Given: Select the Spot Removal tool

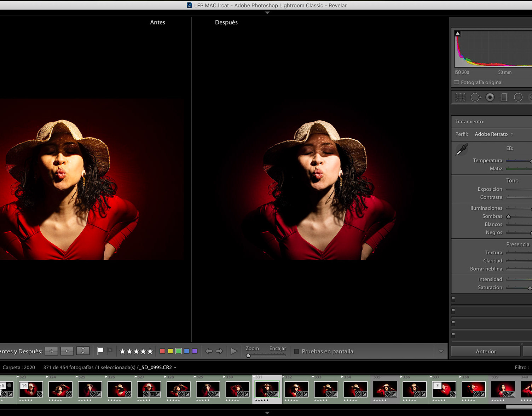Looking at the screenshot, I should 475,97.
